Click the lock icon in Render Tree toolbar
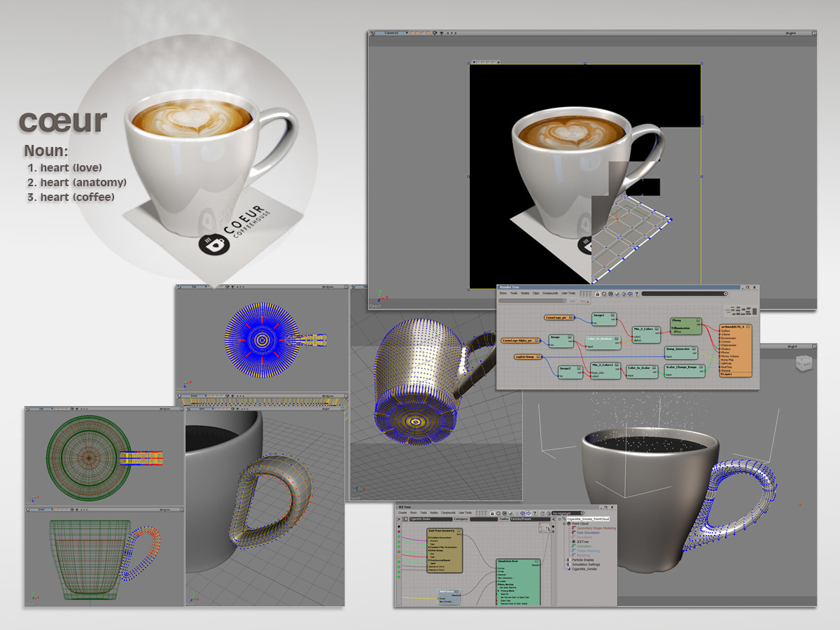 click(x=597, y=294)
